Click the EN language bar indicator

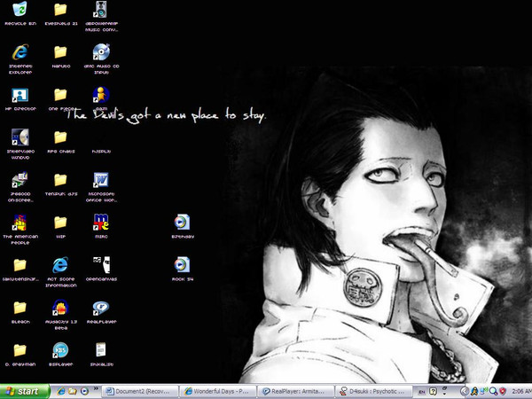422,392
